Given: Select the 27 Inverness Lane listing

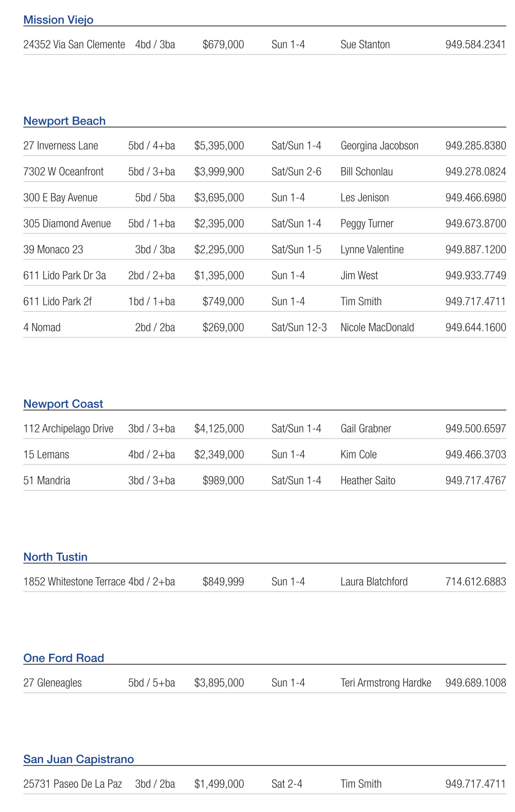Looking at the screenshot, I should 61,146.
